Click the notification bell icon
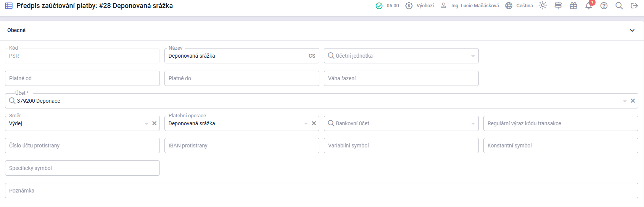Viewport: 644px width, 207px height. point(588,6)
